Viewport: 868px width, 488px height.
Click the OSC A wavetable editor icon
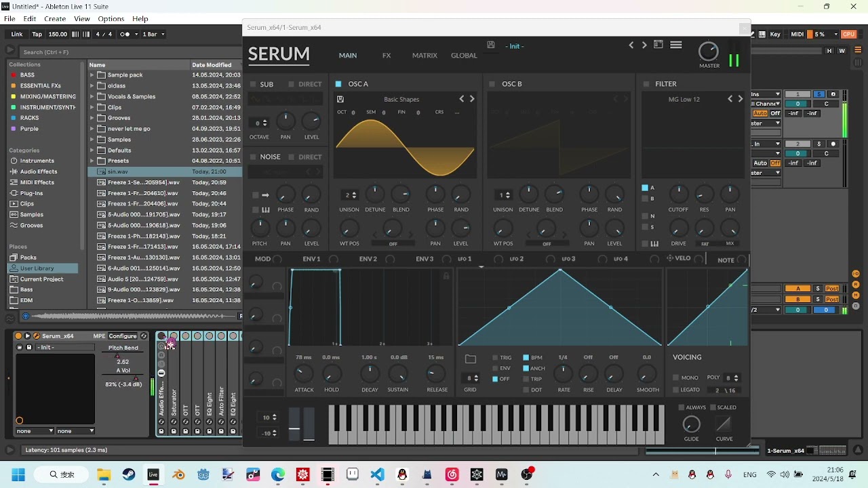(x=340, y=99)
